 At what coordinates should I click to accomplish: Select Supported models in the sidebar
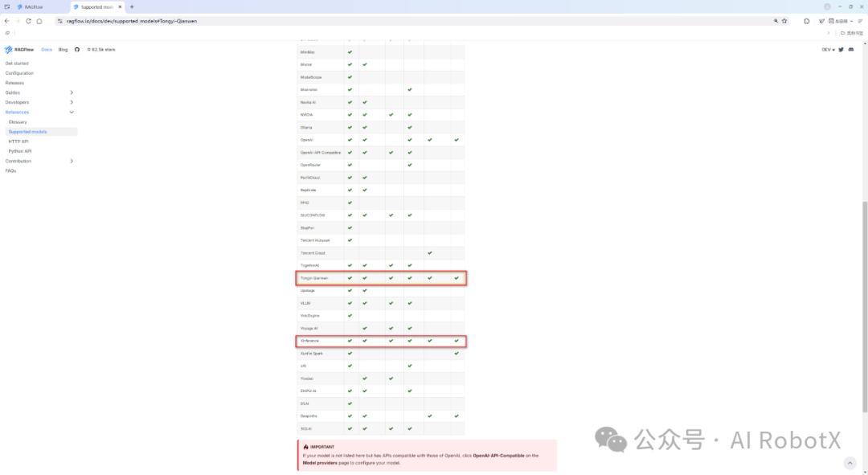[x=42, y=132]
